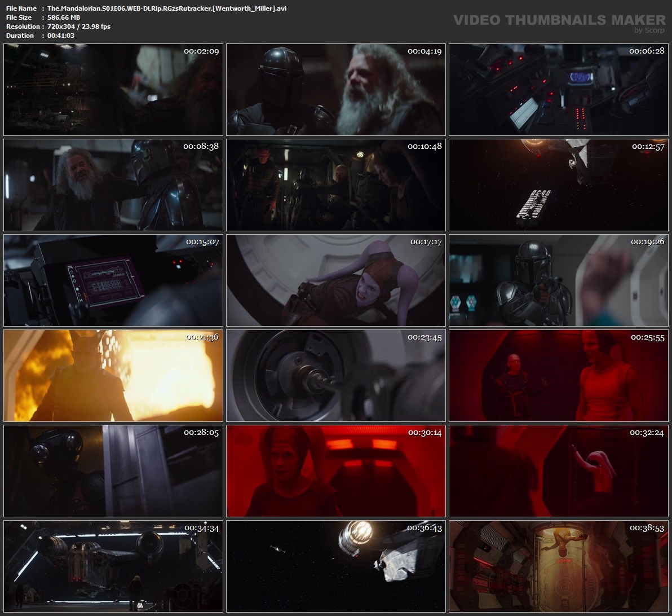Pick the thumbnail timestamped 00:19:26
Viewport: 672px width, 616px height.
[x=559, y=280]
